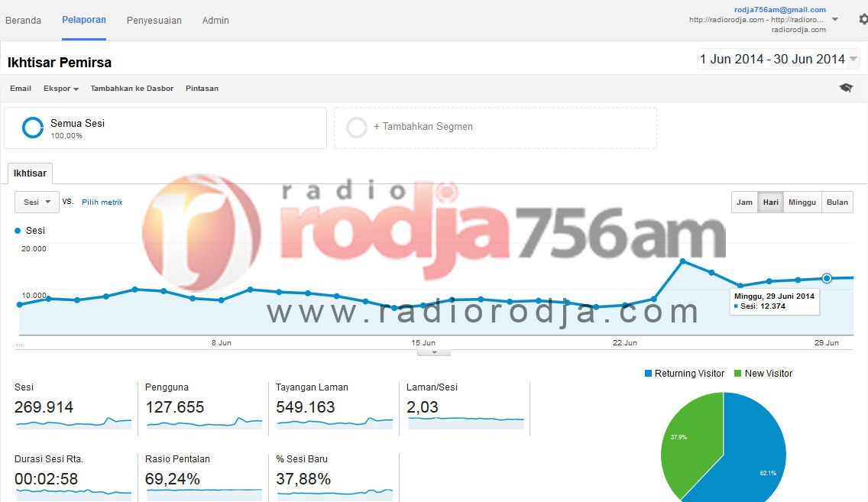The image size is (868, 502).
Task: Click the 15 Jun axis label
Action: click(x=423, y=342)
